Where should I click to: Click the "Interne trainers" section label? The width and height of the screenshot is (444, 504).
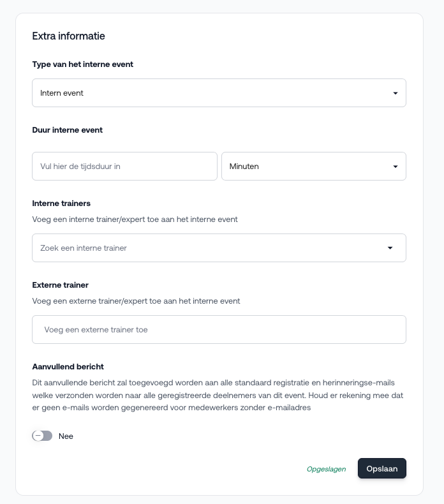click(x=61, y=204)
